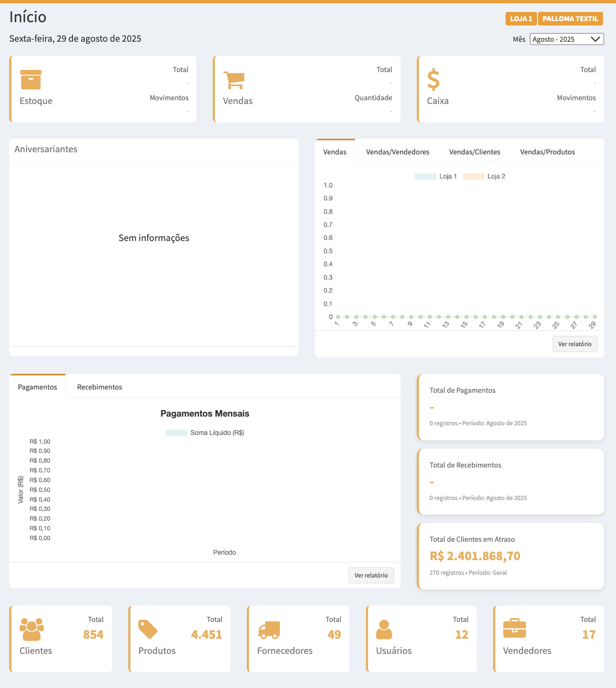Click the Vendas shopping cart icon
The height and width of the screenshot is (688, 616).
click(234, 80)
